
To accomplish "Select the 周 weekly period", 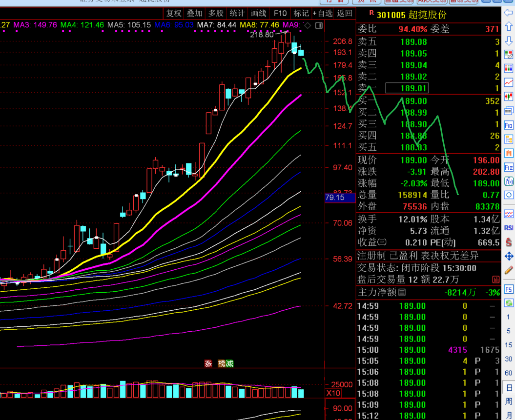I will tap(508, 401).
